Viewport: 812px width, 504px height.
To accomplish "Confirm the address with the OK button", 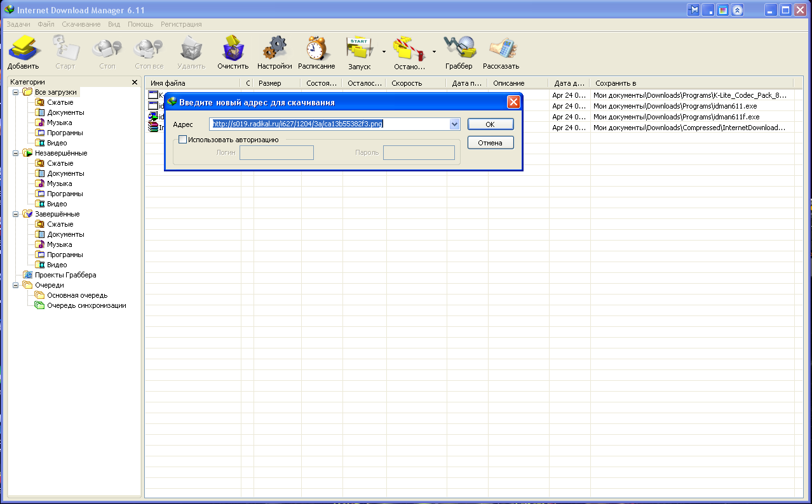I will (491, 124).
